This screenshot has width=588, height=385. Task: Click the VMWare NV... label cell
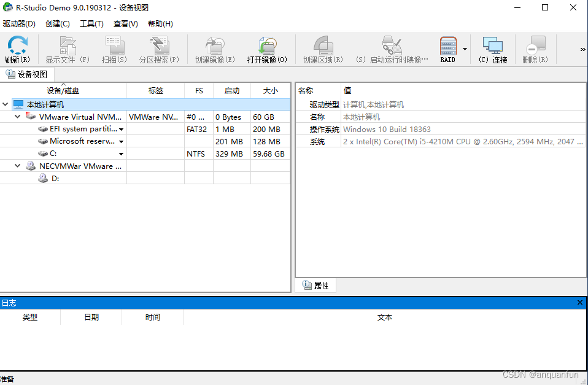(156, 117)
